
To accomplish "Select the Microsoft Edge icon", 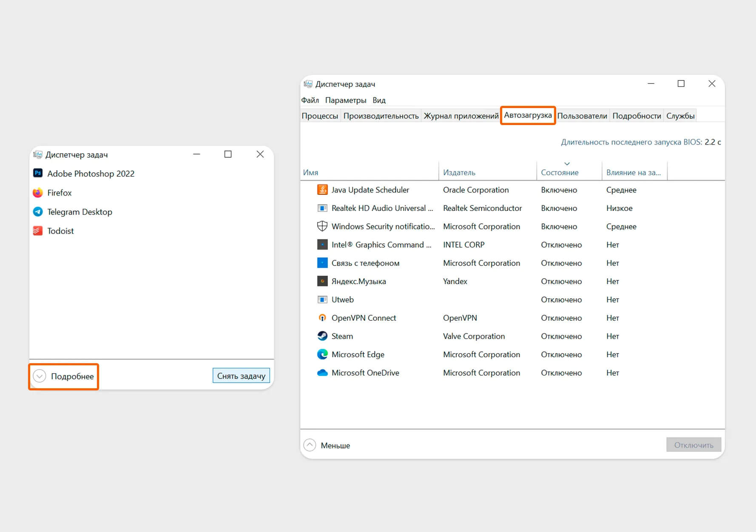I will 322,354.
